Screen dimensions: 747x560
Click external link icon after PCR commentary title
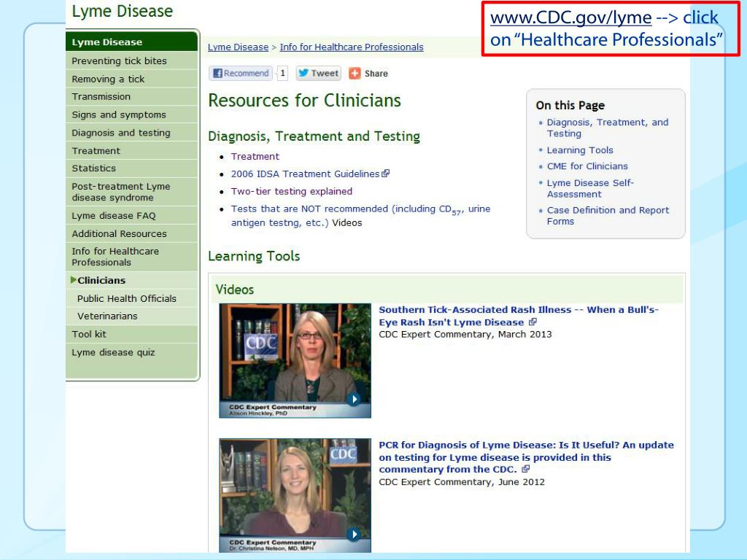[525, 469]
